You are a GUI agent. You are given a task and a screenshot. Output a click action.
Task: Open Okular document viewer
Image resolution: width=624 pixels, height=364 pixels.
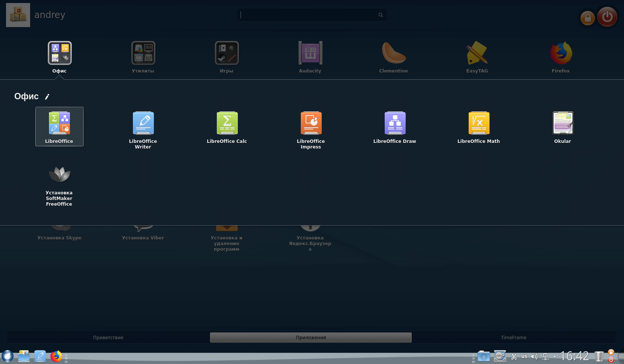[563, 123]
